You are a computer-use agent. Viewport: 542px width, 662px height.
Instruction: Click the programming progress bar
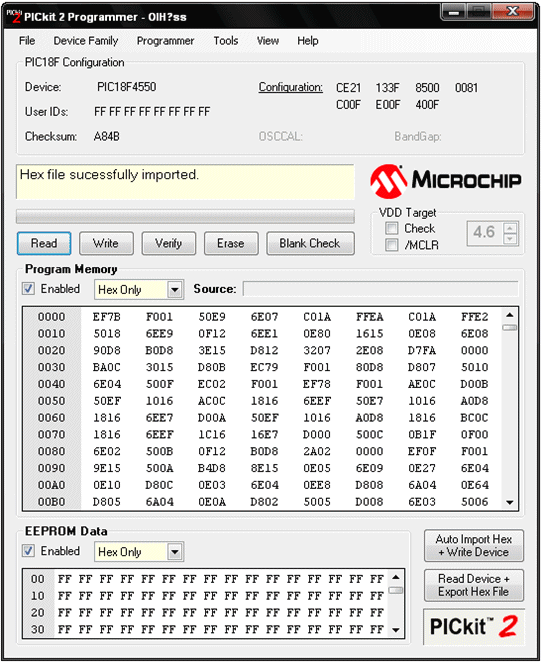pos(185,216)
